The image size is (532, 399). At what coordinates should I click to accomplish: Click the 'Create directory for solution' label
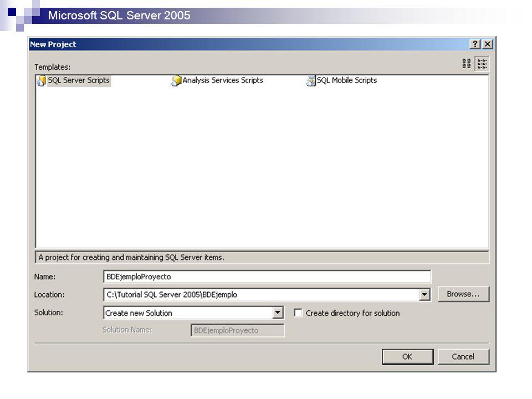352,313
